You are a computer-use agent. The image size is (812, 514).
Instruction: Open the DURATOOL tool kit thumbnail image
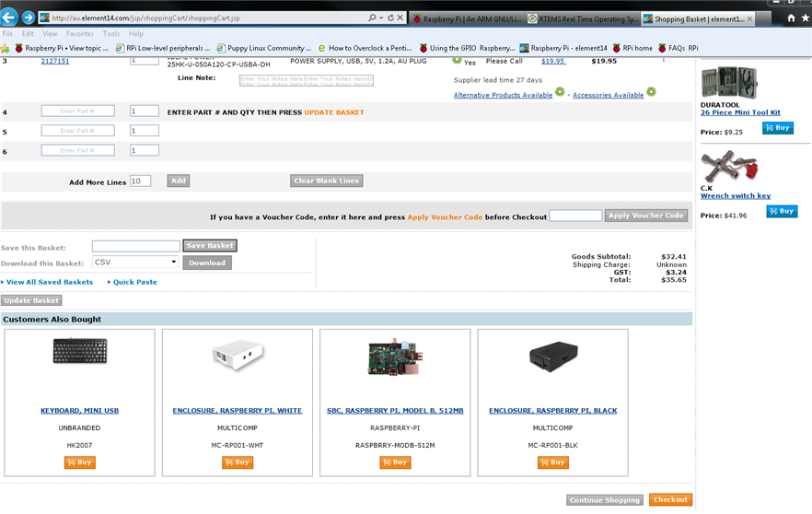[729, 82]
